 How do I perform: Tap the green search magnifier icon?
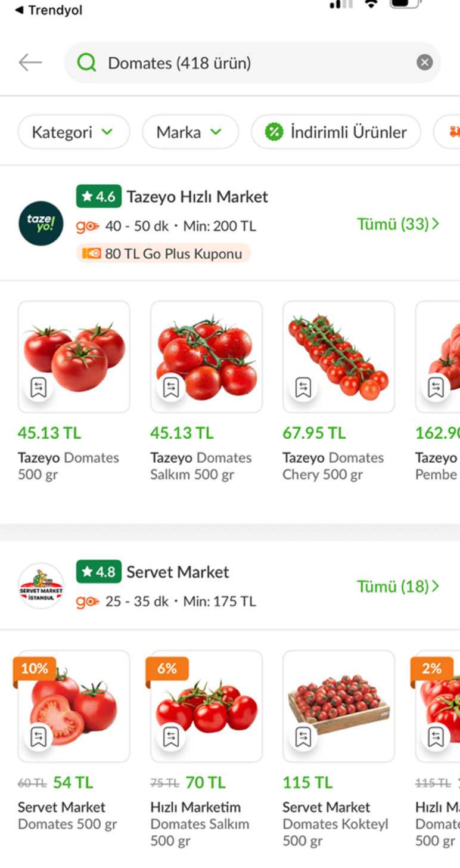87,63
